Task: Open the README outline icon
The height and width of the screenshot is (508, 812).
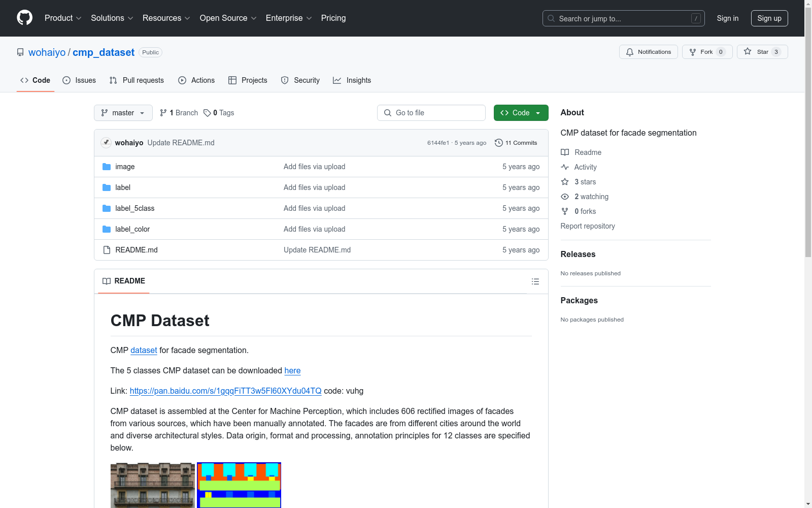Action: point(535,281)
